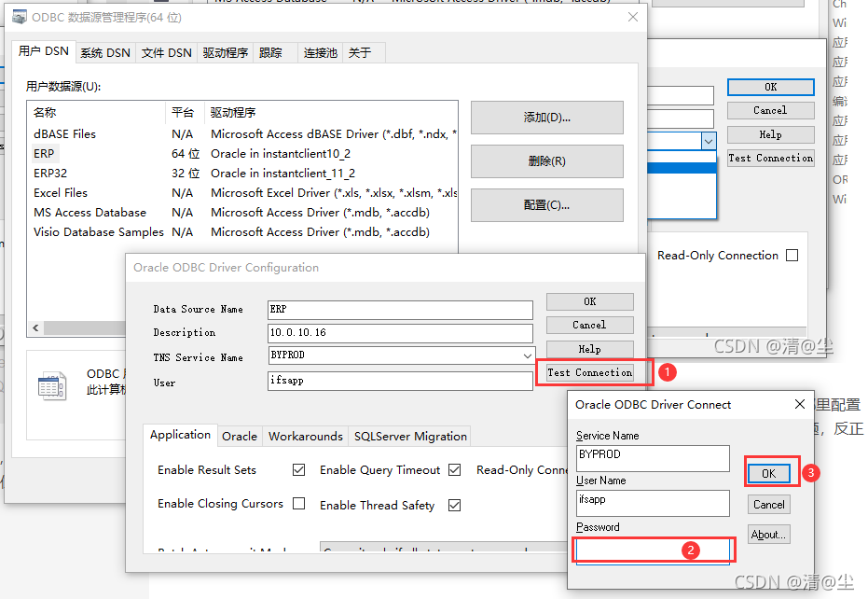Toggle Read-Only Connection checkbox in the background dialog
This screenshot has height=599, width=868.
792,256
